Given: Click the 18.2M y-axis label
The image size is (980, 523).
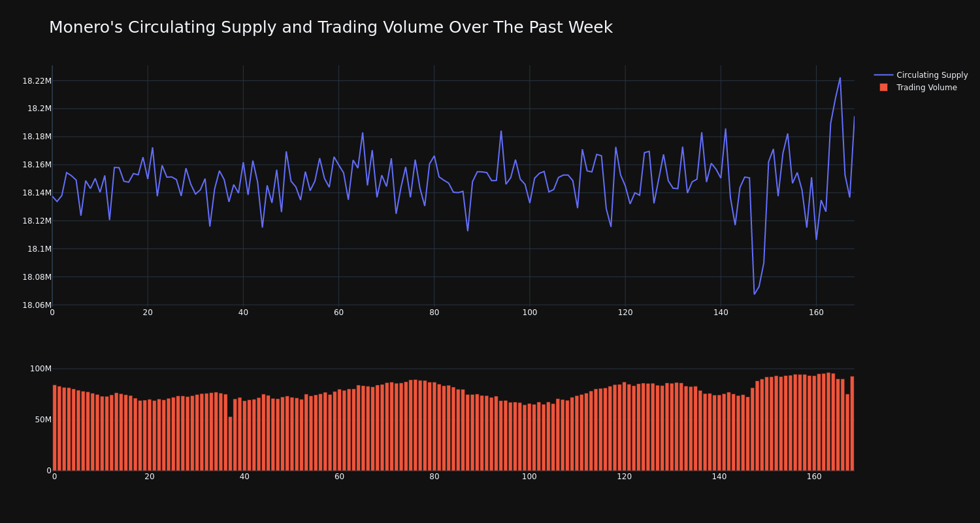Looking at the screenshot, I should 39,109.
